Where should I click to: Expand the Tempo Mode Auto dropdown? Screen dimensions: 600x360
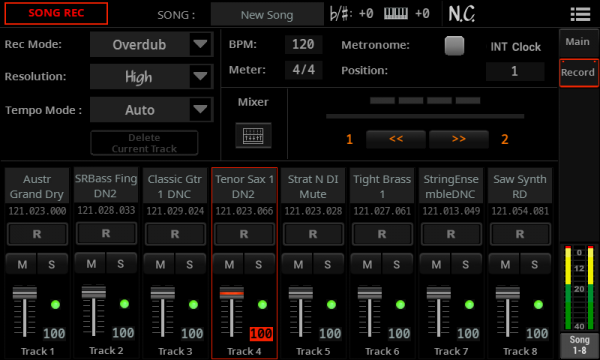(200, 109)
